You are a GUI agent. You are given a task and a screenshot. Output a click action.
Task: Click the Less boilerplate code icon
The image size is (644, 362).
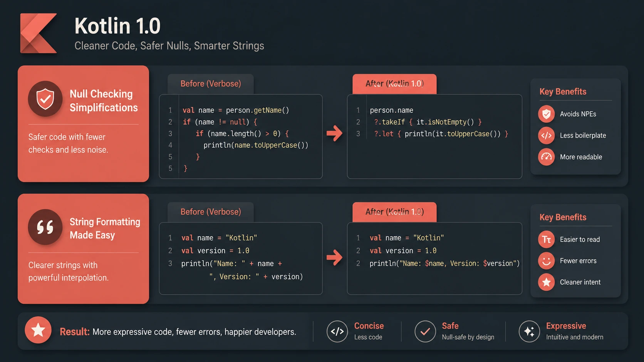click(x=546, y=135)
